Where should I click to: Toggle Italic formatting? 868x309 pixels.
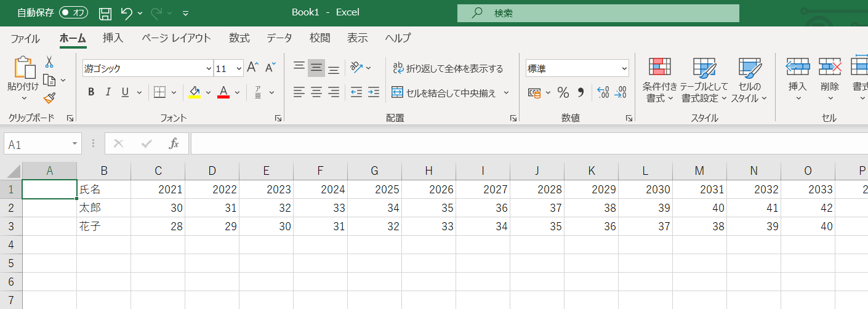coord(108,92)
